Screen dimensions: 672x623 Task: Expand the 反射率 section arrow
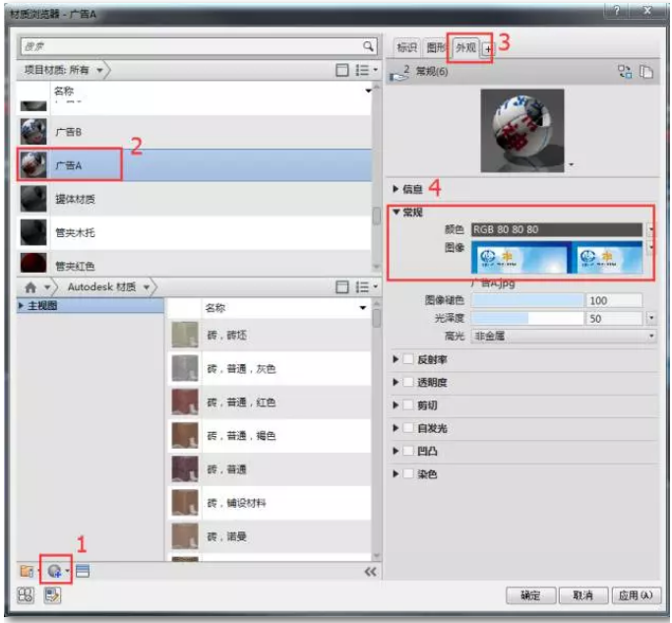(396, 359)
